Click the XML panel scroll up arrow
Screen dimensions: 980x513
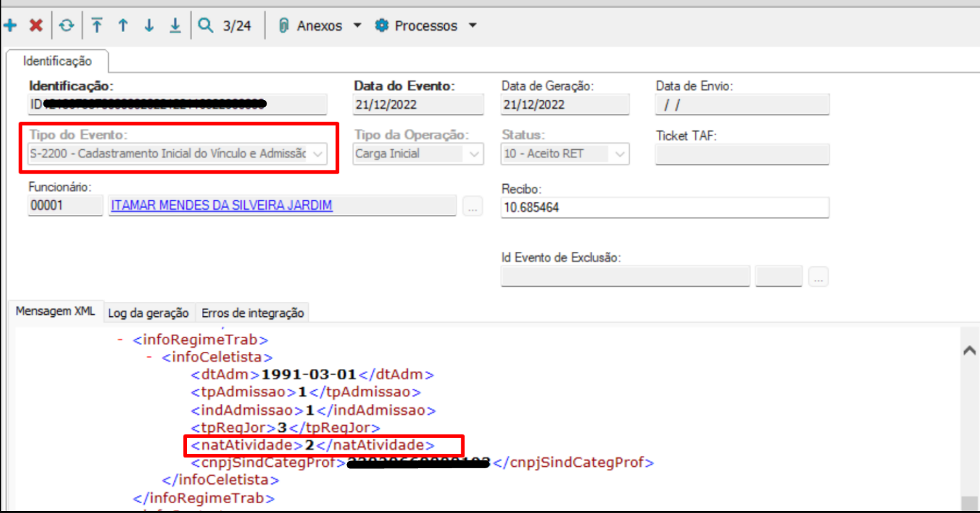pos(969,351)
